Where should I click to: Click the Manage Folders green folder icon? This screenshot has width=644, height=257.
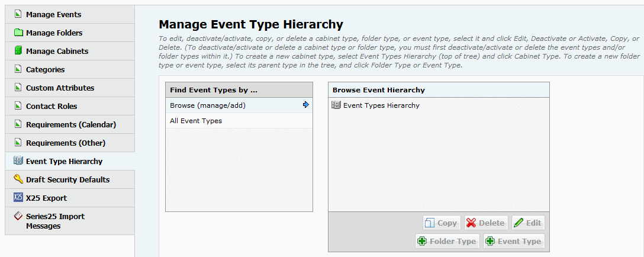coord(18,33)
